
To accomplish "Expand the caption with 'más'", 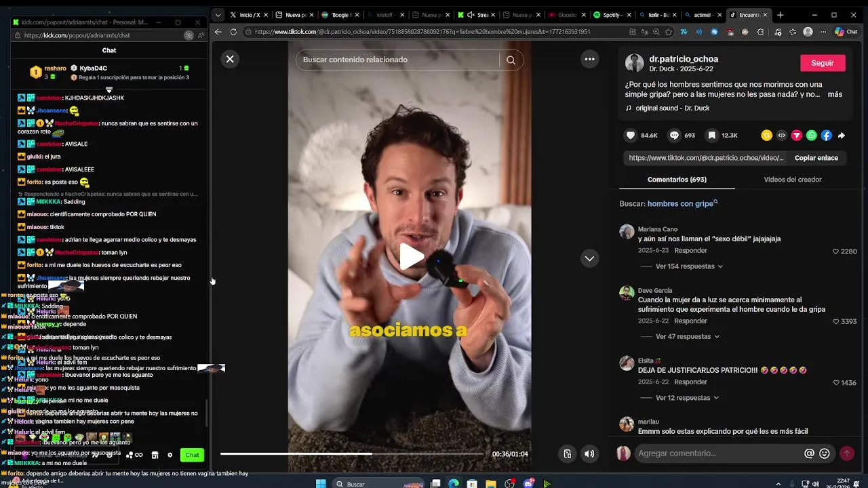I will [835, 94].
